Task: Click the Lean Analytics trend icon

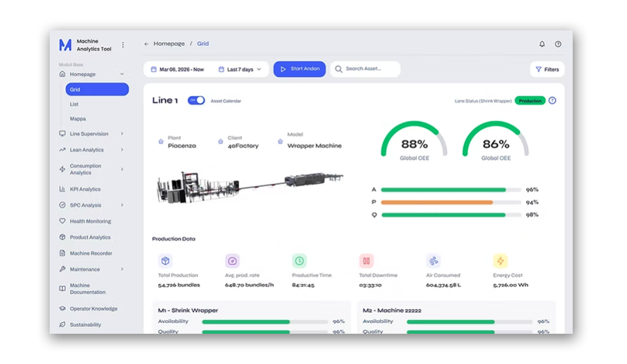Action: (62, 150)
